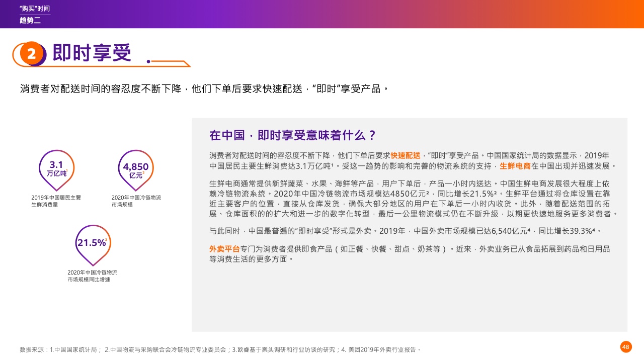Click the caption 2019年中国居民主要生鲜消费量

point(56,201)
